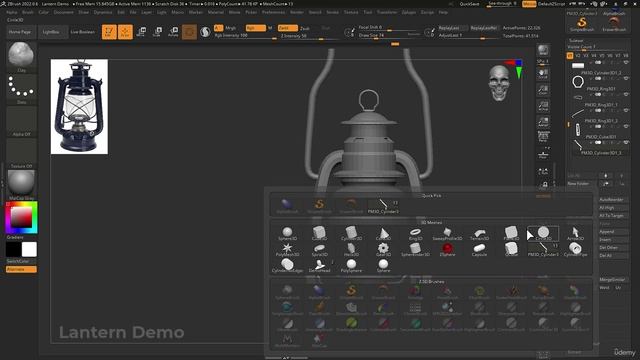Viewport: 640px width, 360px height.
Task: Pick the SweepProfile3D mesh
Action: [447, 234]
